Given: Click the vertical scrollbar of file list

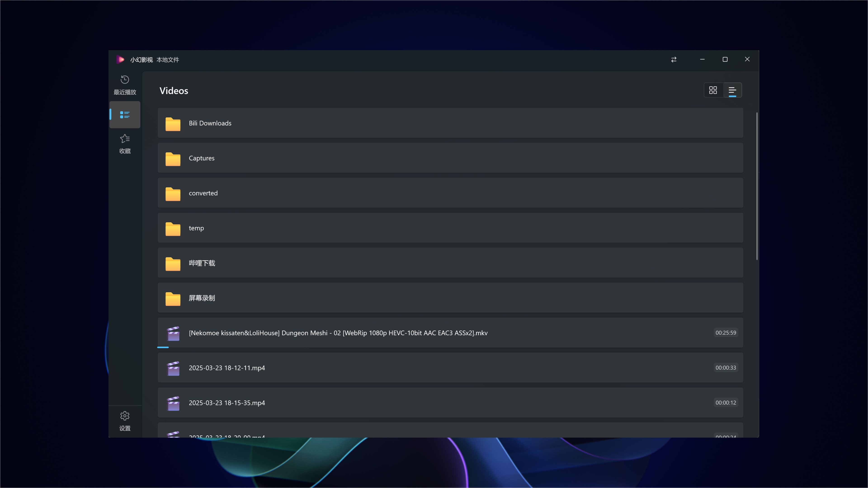Looking at the screenshot, I should pos(757,186).
